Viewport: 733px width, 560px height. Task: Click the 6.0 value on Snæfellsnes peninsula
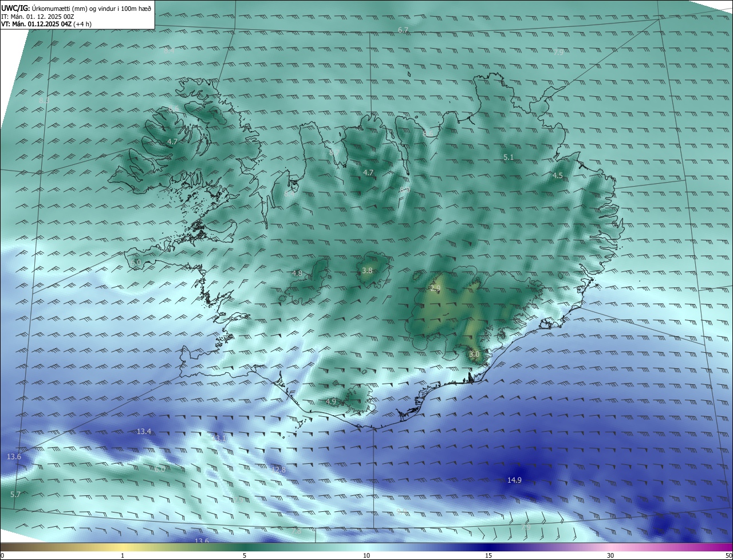tap(136, 262)
